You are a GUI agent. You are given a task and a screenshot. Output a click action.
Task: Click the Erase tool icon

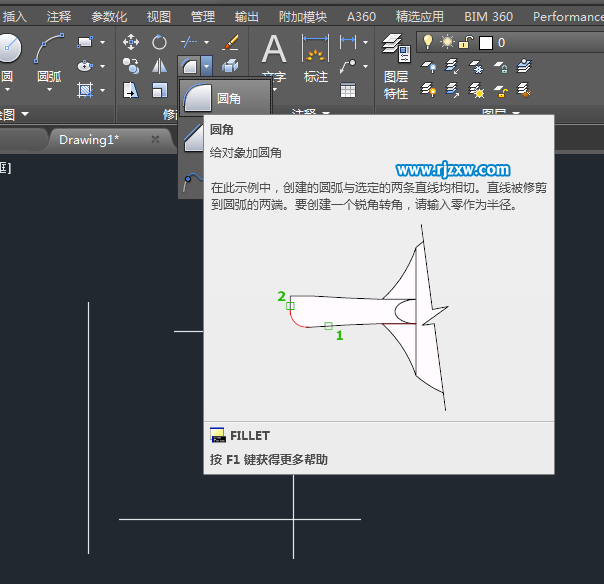(230, 42)
